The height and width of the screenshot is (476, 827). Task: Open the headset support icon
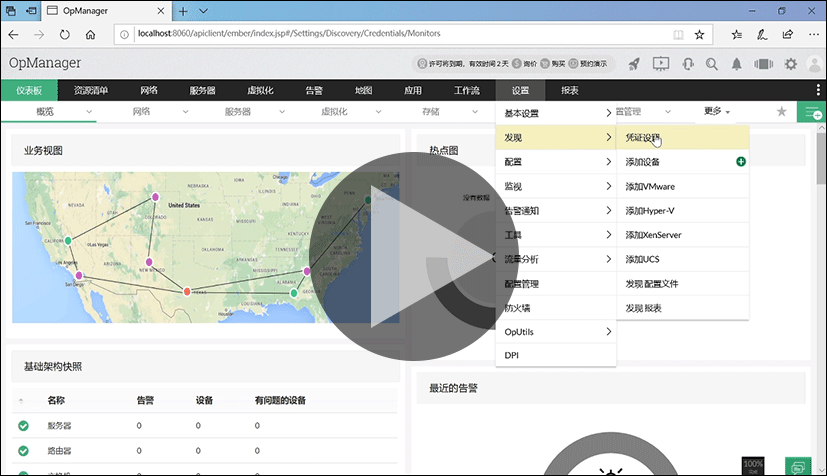688,64
